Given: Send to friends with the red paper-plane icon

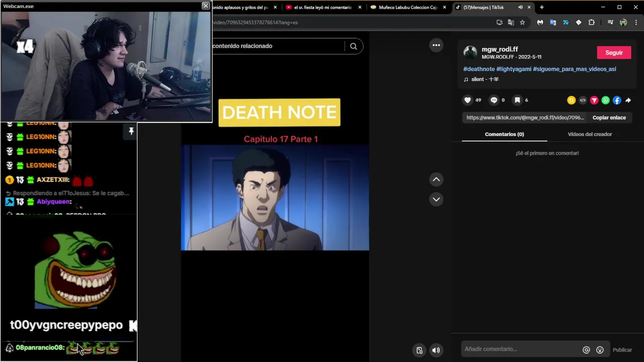Looking at the screenshot, I should 594,100.
